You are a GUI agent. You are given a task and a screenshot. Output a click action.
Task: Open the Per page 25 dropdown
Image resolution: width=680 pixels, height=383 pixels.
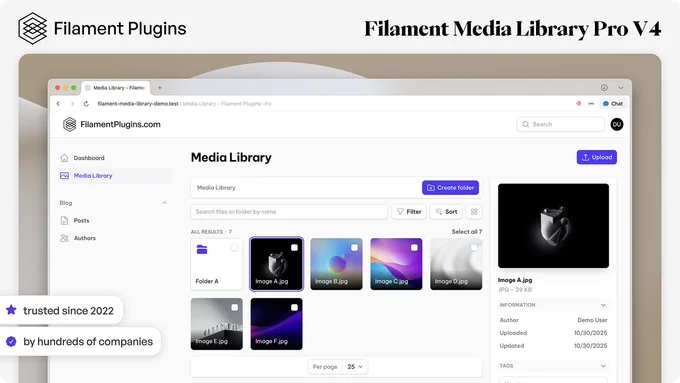tap(355, 367)
